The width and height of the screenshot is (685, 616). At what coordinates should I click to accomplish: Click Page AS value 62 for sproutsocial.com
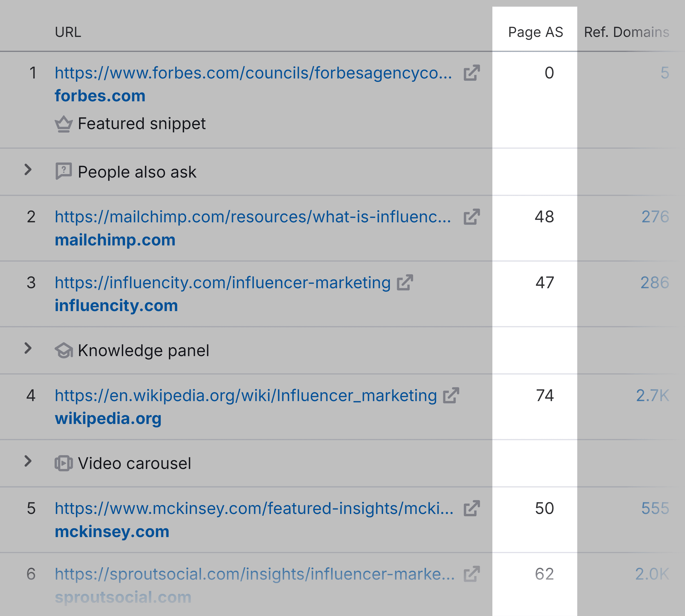point(544,574)
